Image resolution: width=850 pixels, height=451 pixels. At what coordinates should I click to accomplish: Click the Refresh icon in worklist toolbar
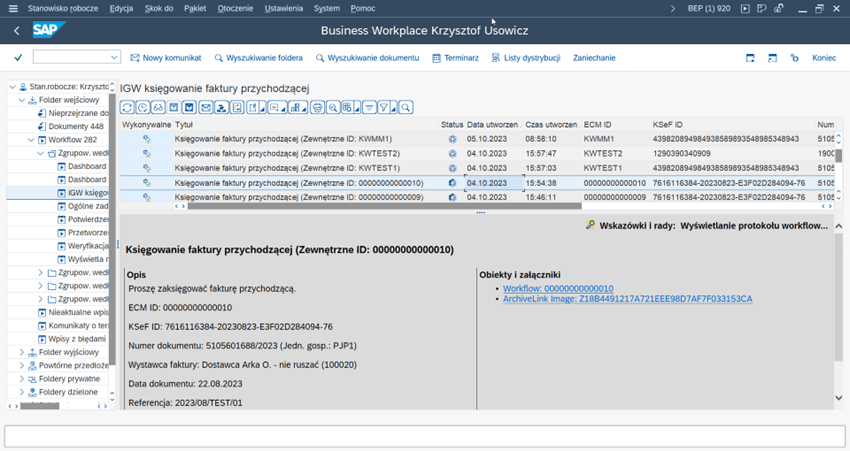click(127, 107)
